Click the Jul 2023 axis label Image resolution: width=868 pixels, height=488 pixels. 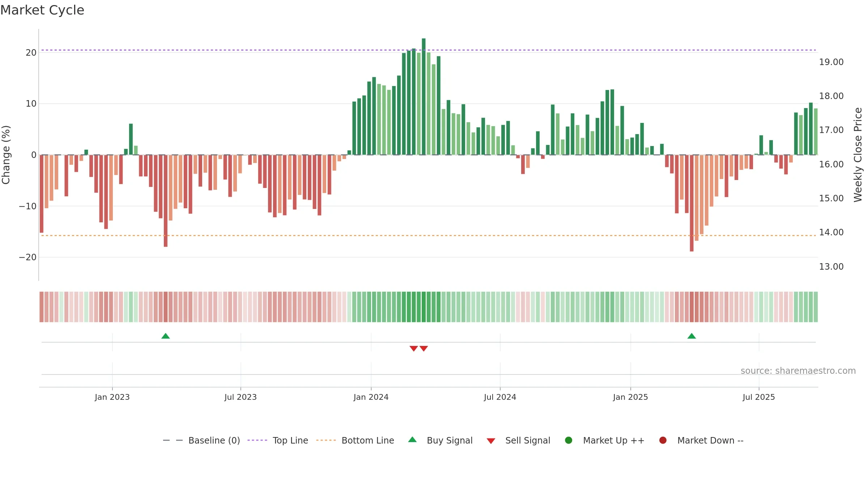point(241,397)
